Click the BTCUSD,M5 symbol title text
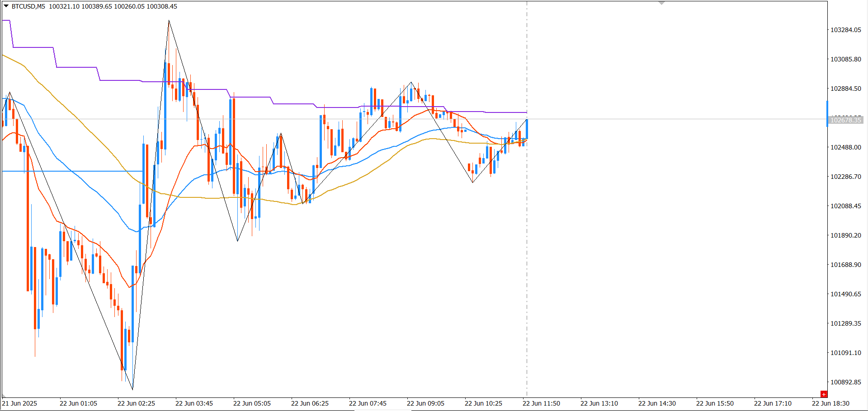The image size is (868, 411). [x=28, y=6]
